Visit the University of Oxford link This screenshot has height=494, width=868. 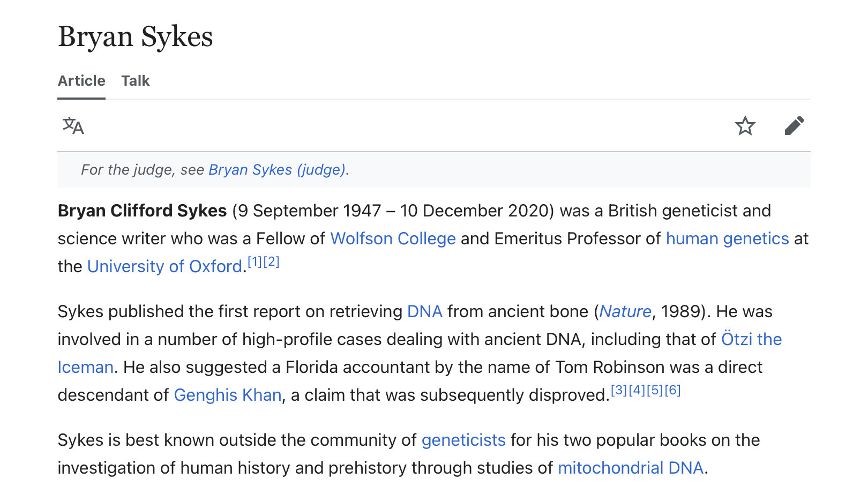[165, 266]
